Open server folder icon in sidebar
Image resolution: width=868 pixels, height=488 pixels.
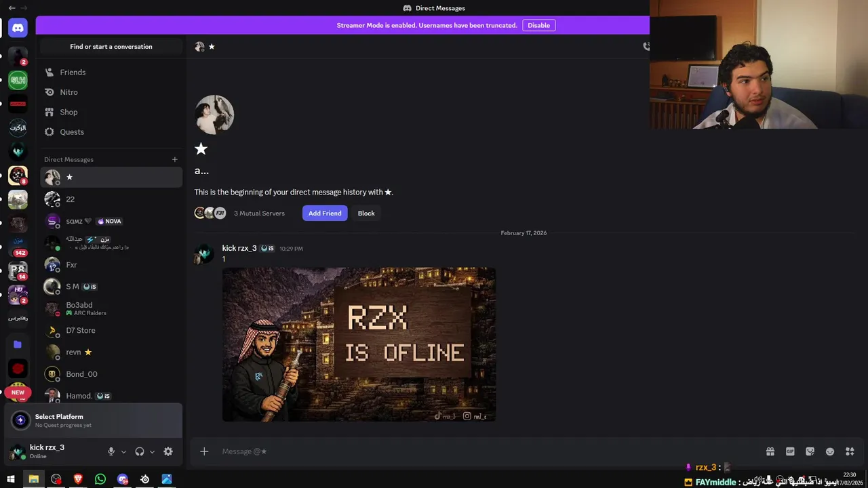click(x=18, y=344)
